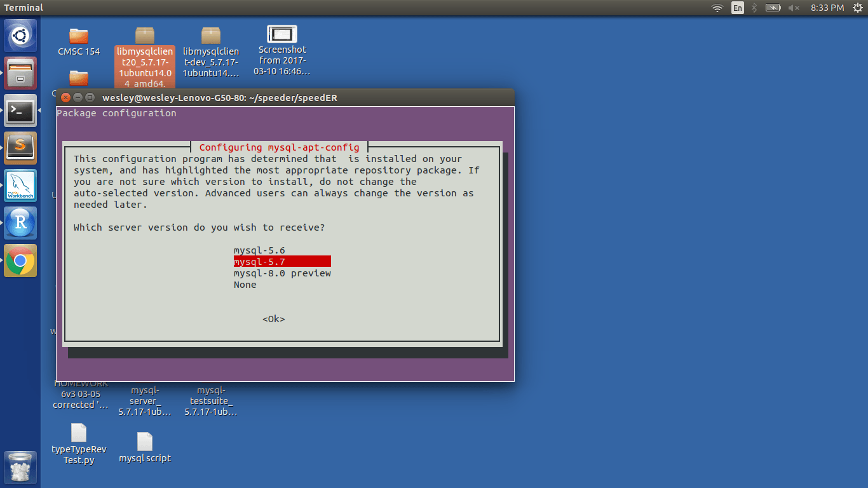Open the Files manager launcher icon
This screenshot has width=868, height=488.
(20, 73)
